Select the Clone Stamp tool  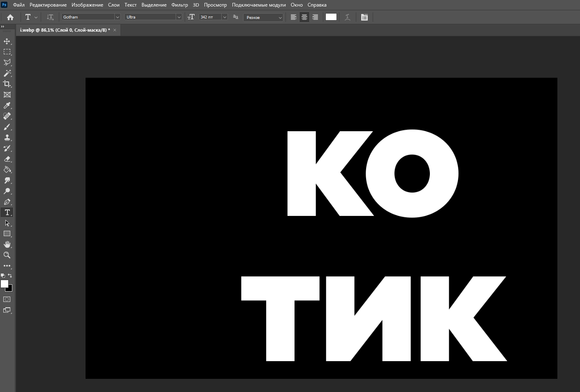click(x=7, y=137)
